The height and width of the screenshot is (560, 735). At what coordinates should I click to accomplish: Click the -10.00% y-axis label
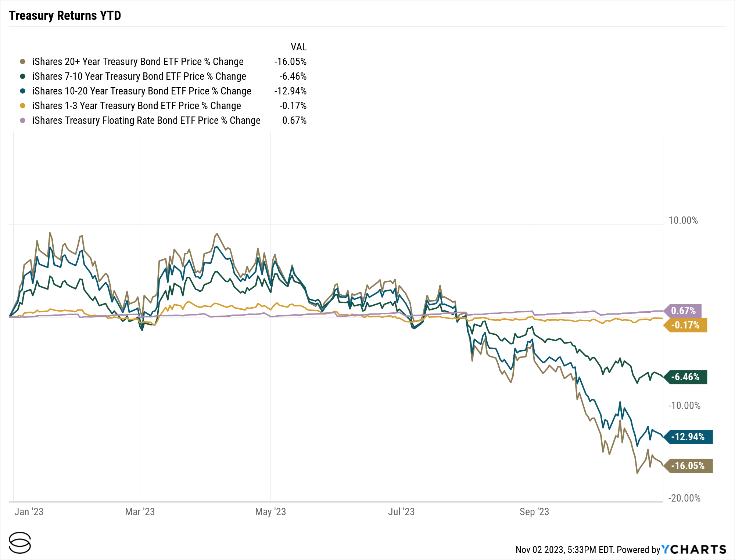coord(684,406)
